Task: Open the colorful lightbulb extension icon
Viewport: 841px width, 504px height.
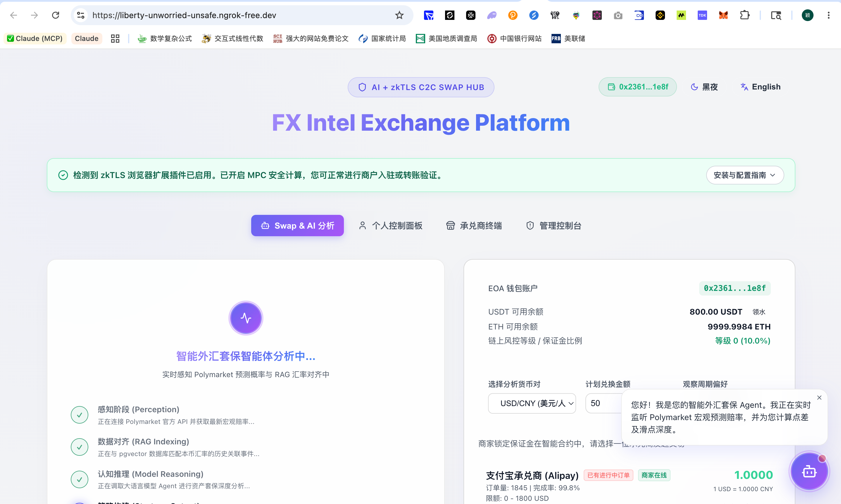Action: 576,15
